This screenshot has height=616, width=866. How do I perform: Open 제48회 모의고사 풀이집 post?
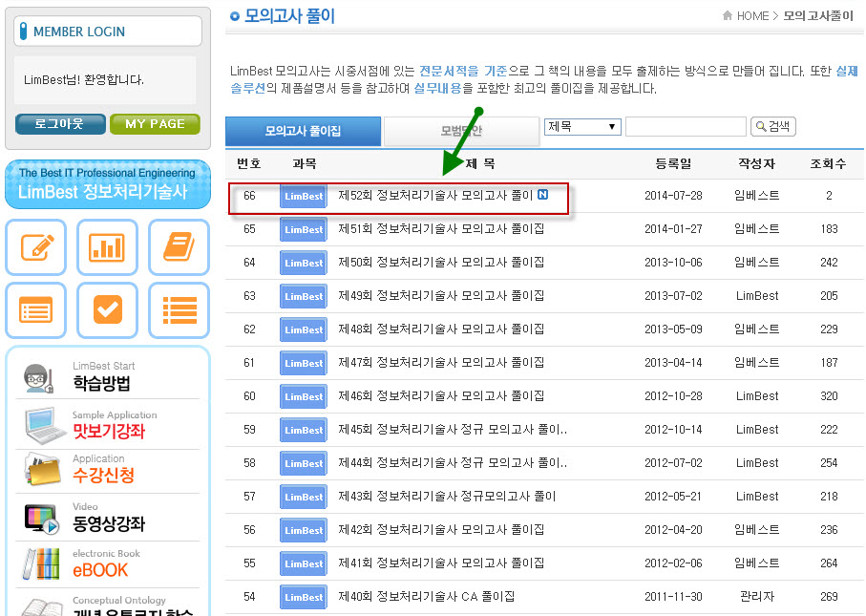(441, 329)
